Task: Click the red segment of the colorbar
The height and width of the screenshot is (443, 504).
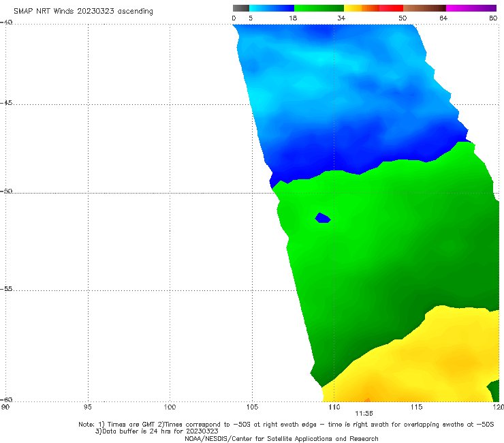Action: pos(391,8)
